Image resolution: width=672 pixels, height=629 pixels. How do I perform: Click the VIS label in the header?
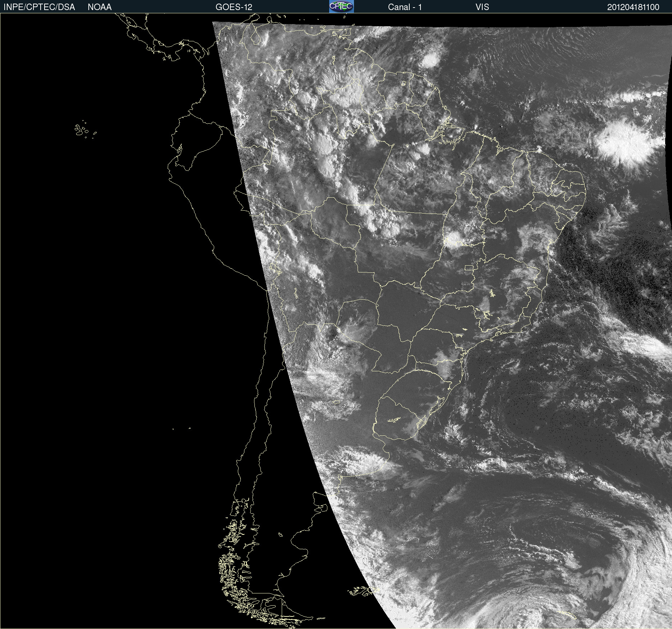[482, 7]
